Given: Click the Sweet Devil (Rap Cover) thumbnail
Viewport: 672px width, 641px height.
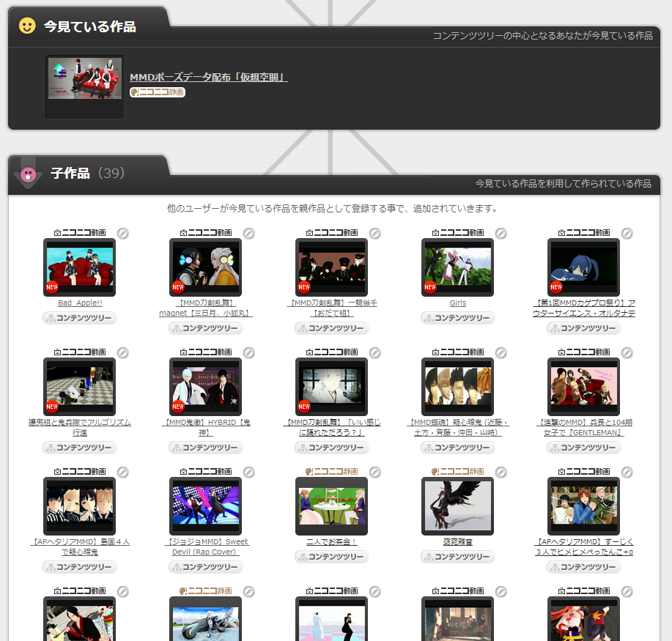Looking at the screenshot, I should [206, 506].
